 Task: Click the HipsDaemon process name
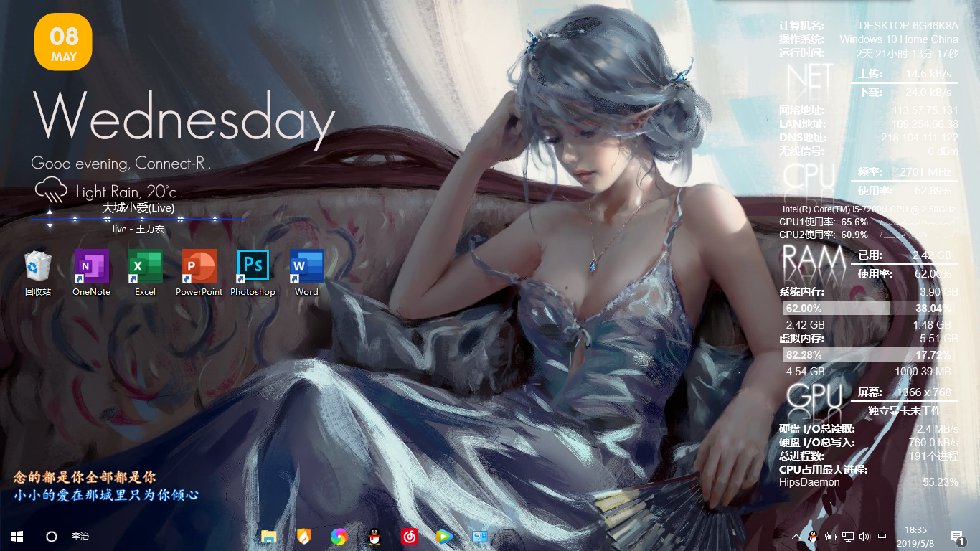809,482
